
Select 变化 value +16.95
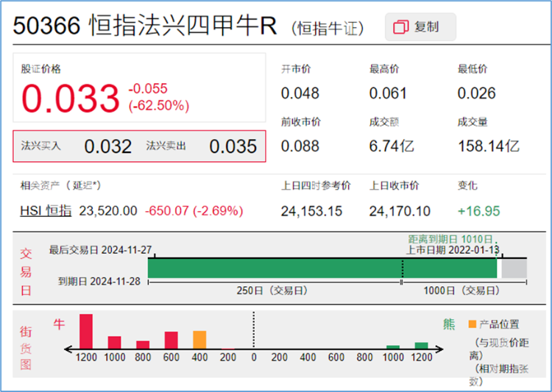(478, 211)
